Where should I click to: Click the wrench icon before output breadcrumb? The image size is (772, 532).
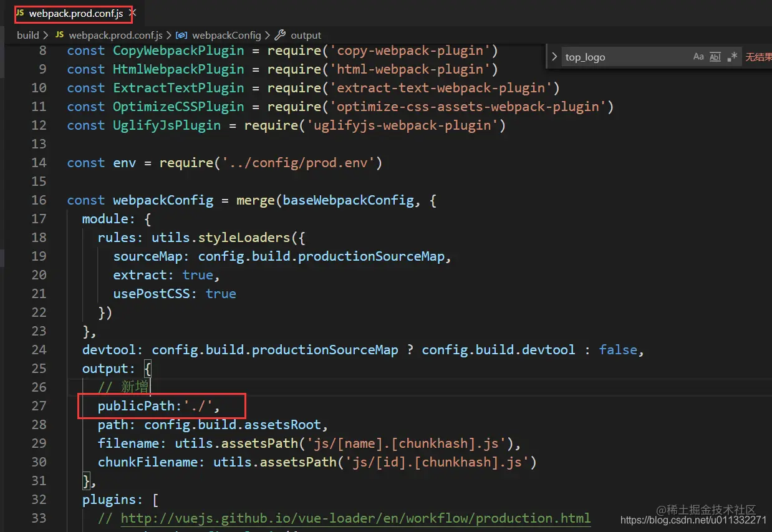280,35
